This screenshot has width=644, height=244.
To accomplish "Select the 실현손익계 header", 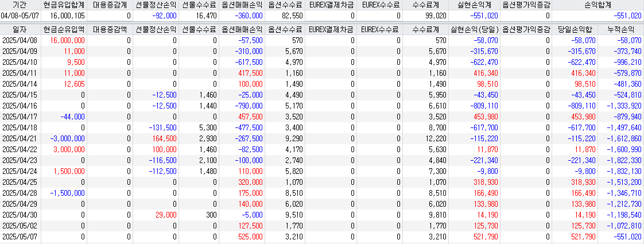I will point(474,5).
